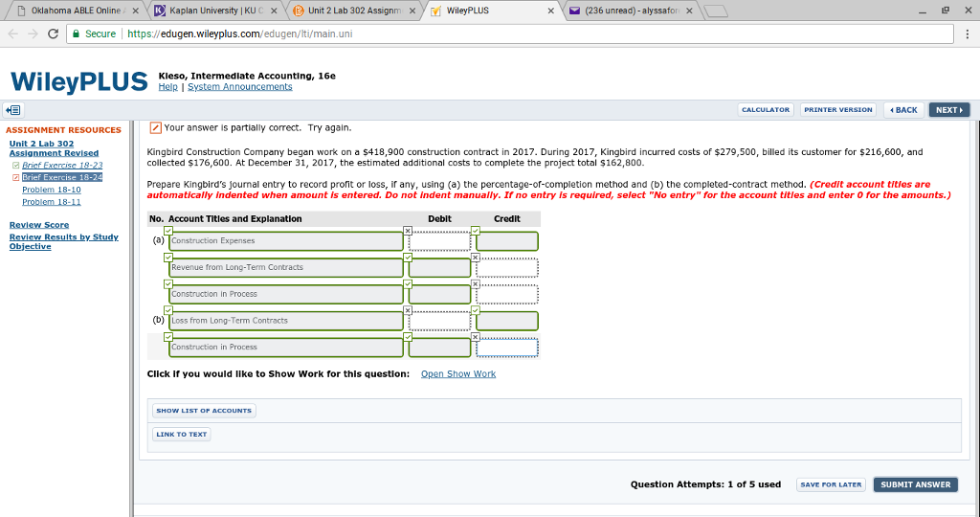The image size is (980, 517).
Task: Switch to Unit 2 Lab 302 Assignment tab
Action: (354, 11)
